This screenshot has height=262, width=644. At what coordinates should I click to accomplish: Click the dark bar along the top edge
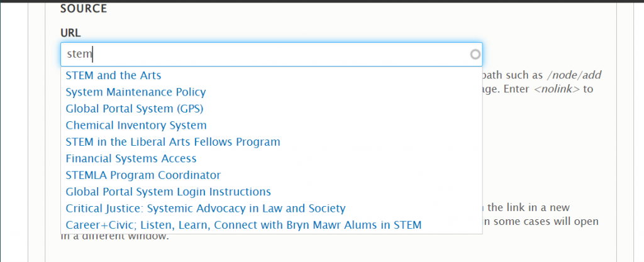point(322,1)
